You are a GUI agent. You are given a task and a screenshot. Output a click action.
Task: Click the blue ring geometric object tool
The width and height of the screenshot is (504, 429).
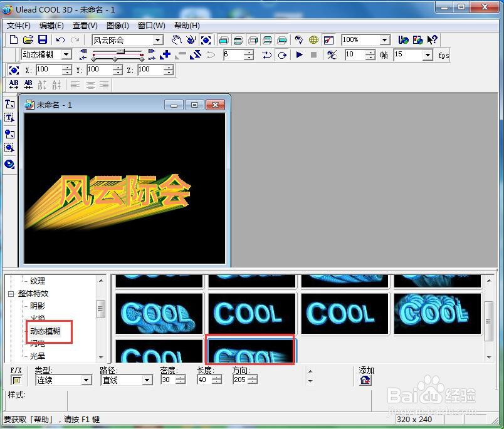(x=9, y=164)
